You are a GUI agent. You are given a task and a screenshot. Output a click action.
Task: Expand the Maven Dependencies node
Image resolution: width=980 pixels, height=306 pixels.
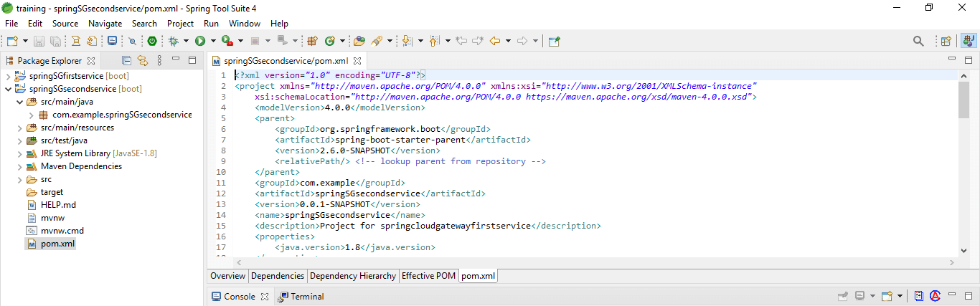click(x=20, y=166)
